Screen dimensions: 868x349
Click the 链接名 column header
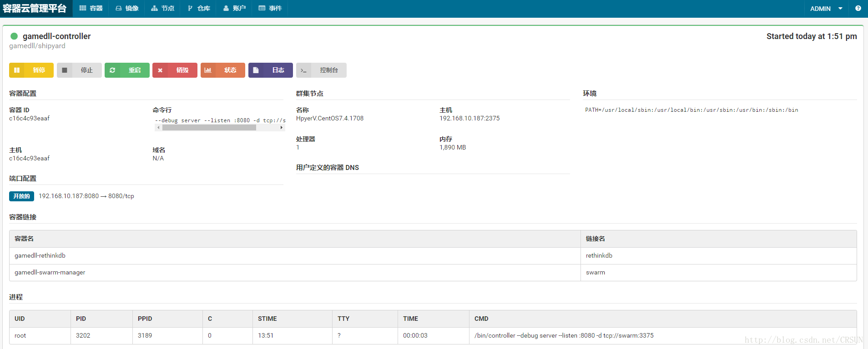coord(719,239)
